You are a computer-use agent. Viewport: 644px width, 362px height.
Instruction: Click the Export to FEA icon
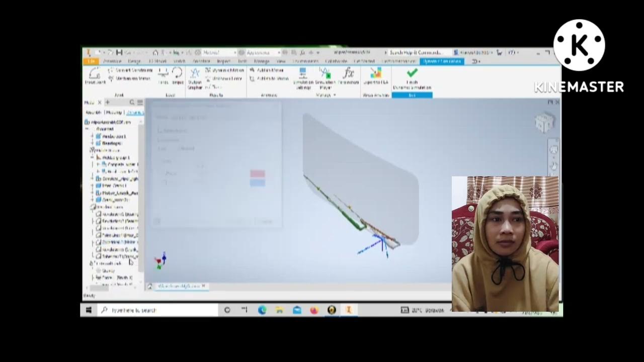pos(376,73)
